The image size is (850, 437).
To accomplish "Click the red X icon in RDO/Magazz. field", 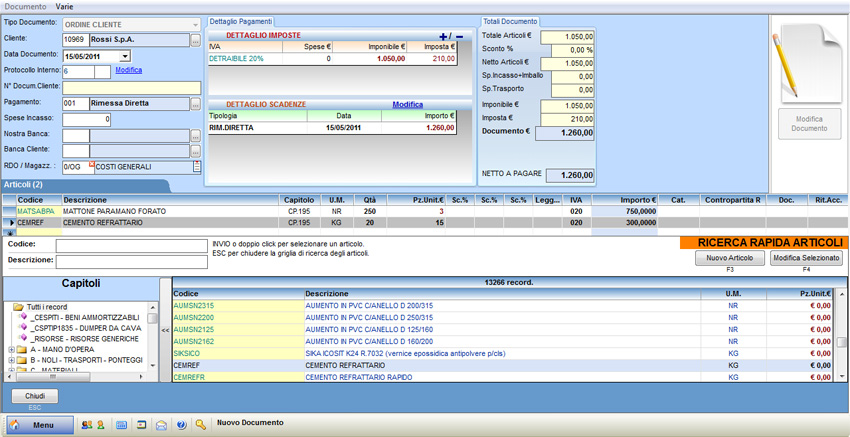I will click(92, 164).
